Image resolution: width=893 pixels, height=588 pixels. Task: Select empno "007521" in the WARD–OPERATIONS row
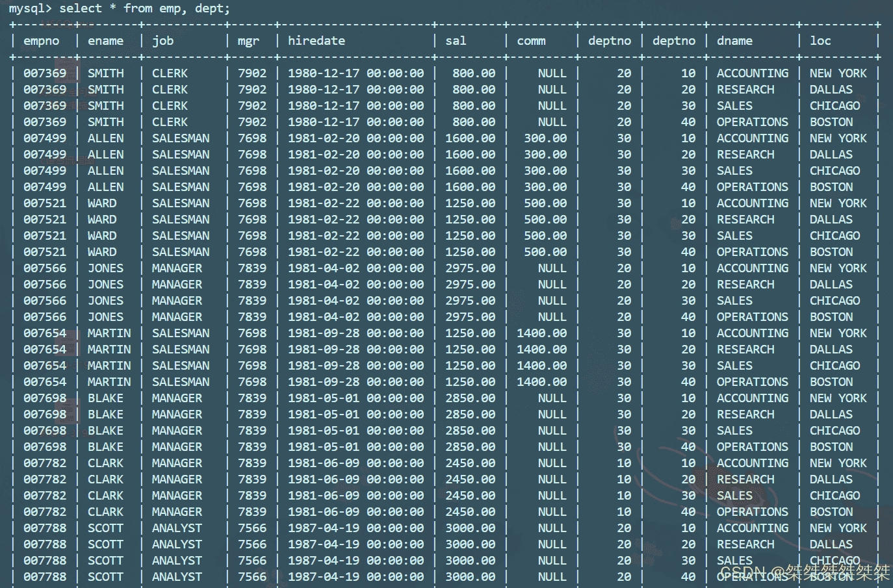tap(45, 252)
